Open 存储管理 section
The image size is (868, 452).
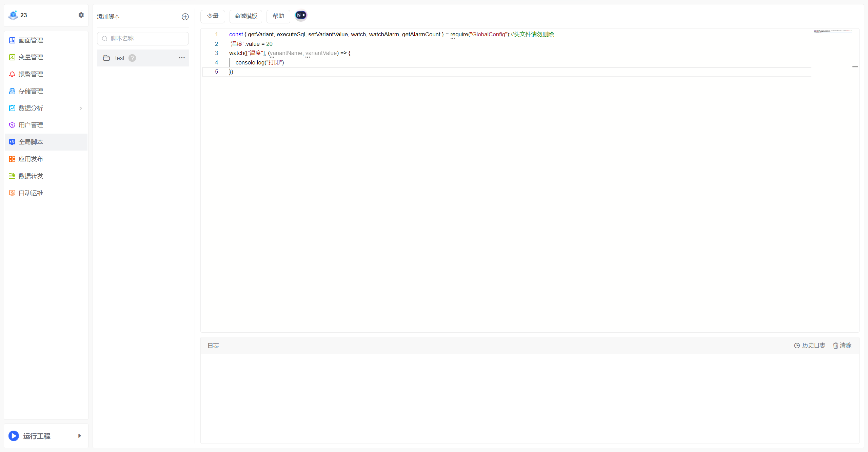tap(31, 91)
